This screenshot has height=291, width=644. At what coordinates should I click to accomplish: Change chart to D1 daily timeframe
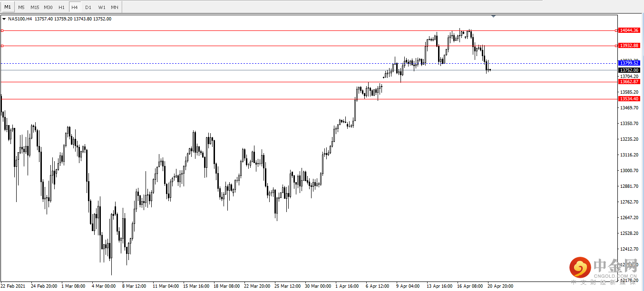(88, 7)
